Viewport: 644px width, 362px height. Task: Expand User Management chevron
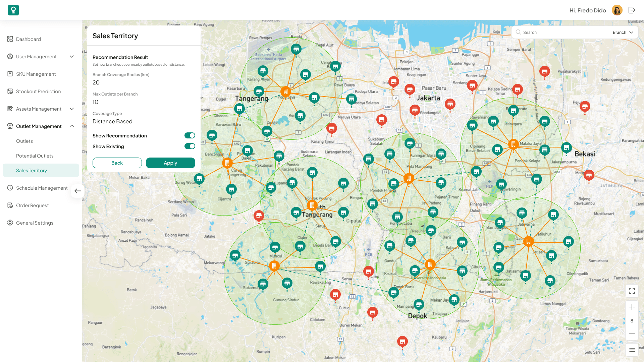[72, 57]
